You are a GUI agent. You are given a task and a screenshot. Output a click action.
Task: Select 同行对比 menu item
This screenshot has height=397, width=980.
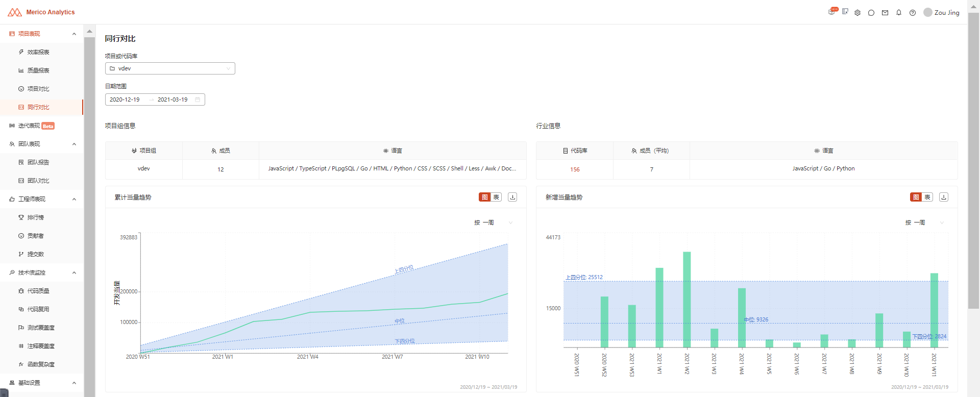(x=41, y=107)
